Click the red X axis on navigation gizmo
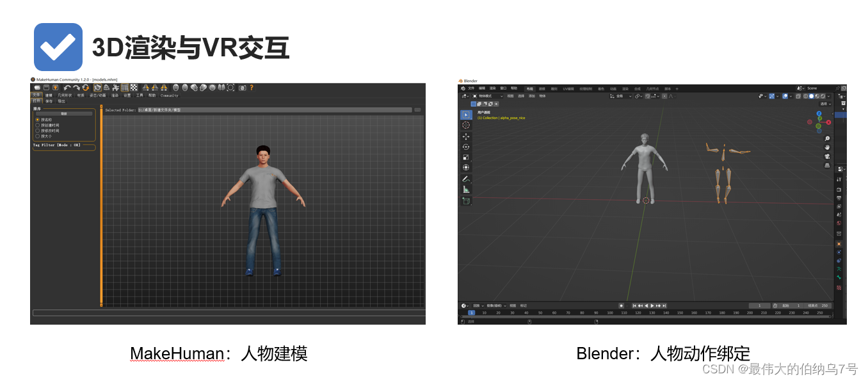The width and height of the screenshot is (868, 381). click(x=828, y=122)
